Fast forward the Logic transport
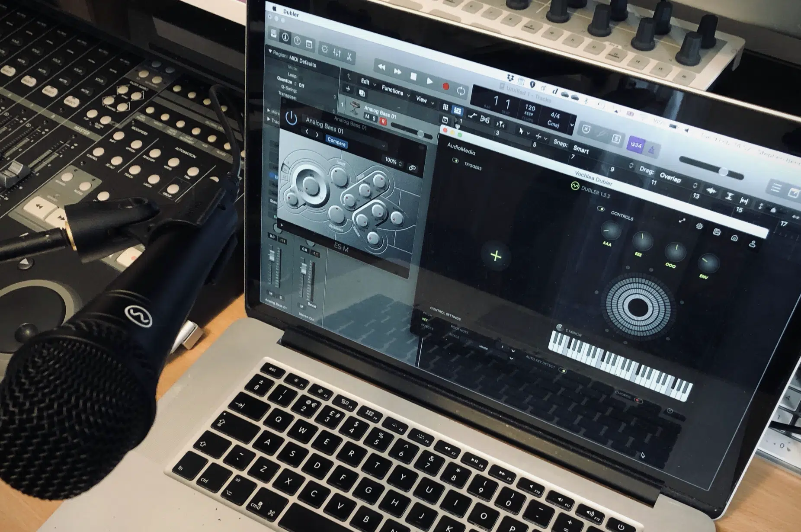The width and height of the screenshot is (801, 532). (x=397, y=71)
